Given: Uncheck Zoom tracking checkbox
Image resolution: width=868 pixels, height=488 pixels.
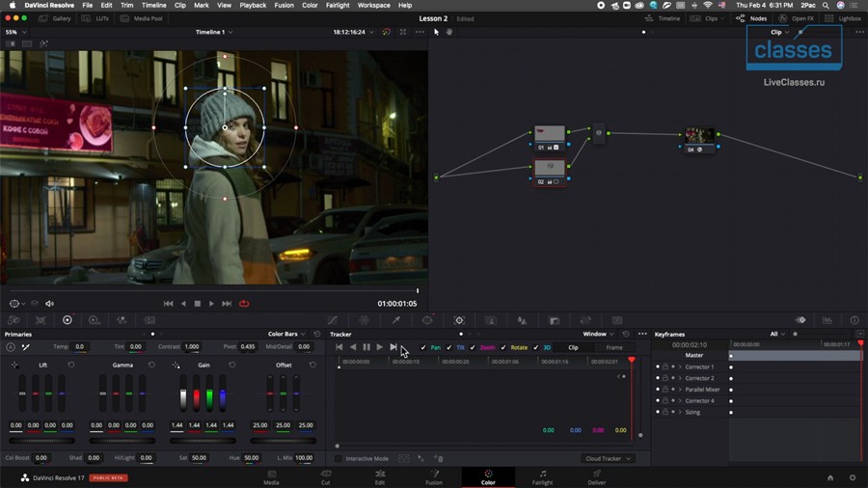Looking at the screenshot, I should pyautogui.click(x=473, y=347).
